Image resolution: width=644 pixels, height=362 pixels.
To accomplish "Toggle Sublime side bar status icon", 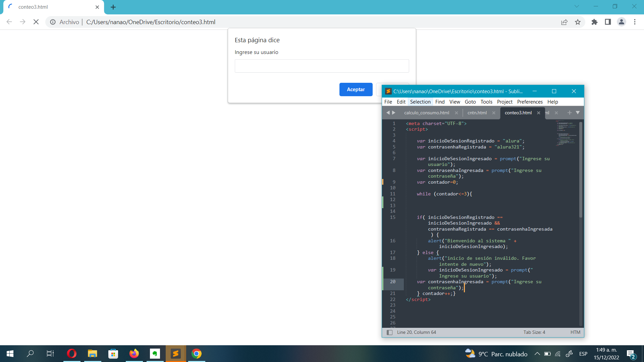I will click(389, 333).
